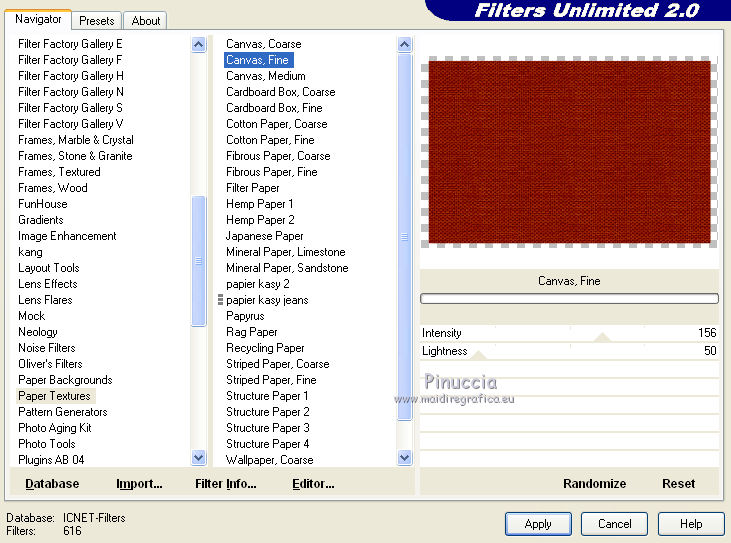The height and width of the screenshot is (543, 731).
Task: Click scroll-down arrow of filter list
Action: pyautogui.click(x=405, y=458)
